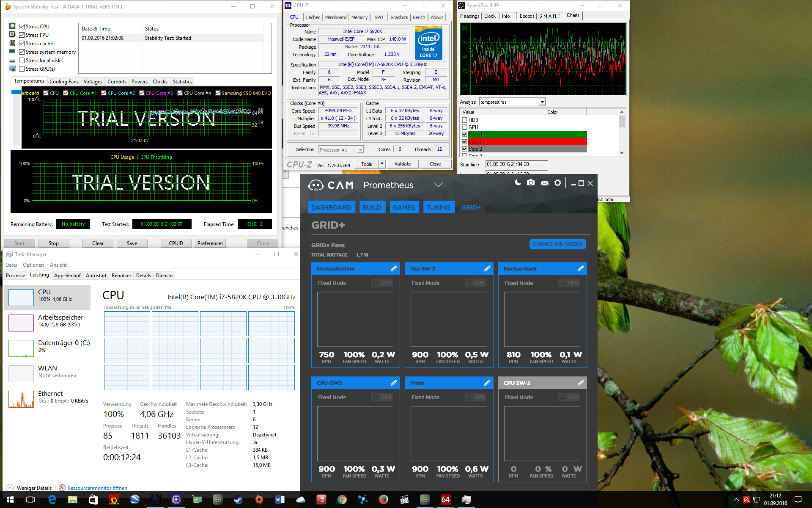Viewport: 812px width, 508px height.
Task: Expand the Prometheus profile dropdown chevron
Action: tap(438, 185)
